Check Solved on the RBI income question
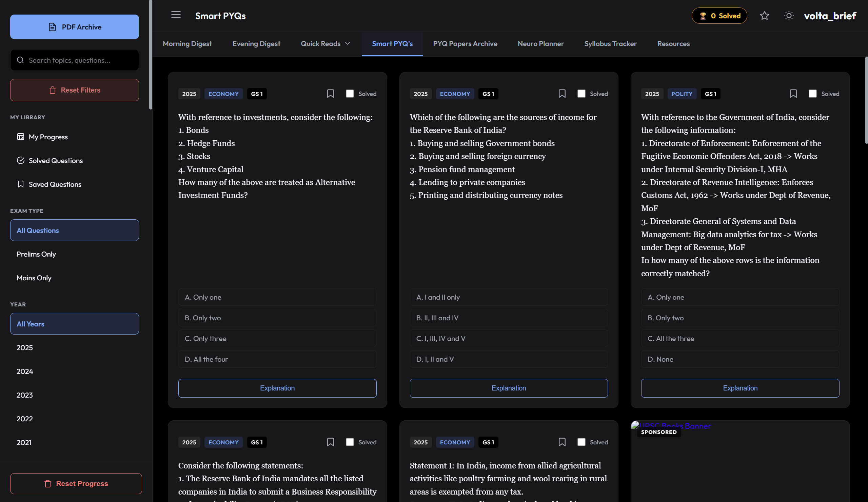 [x=581, y=93]
